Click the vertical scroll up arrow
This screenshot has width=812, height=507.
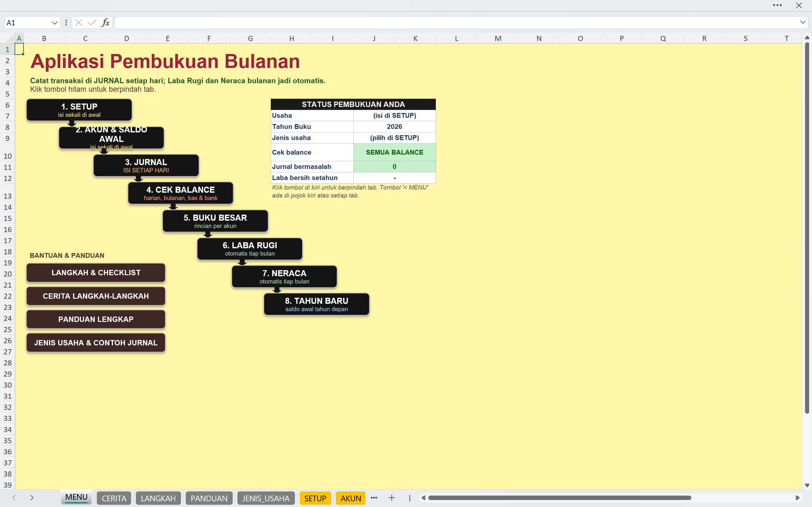pyautogui.click(x=807, y=37)
